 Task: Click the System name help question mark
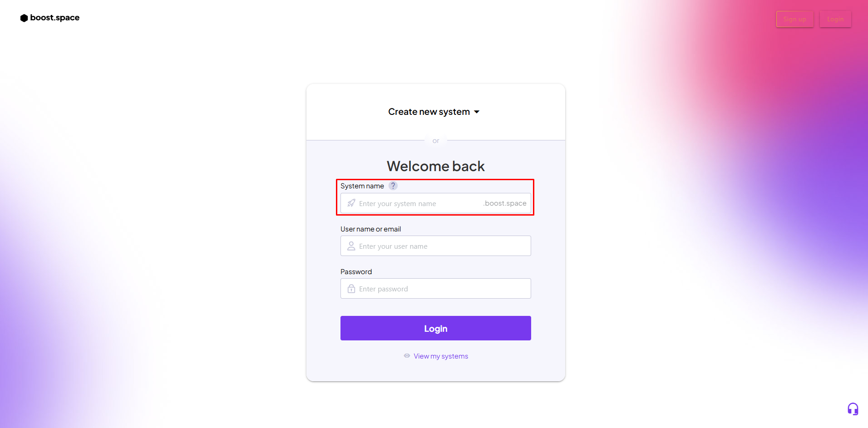(393, 186)
